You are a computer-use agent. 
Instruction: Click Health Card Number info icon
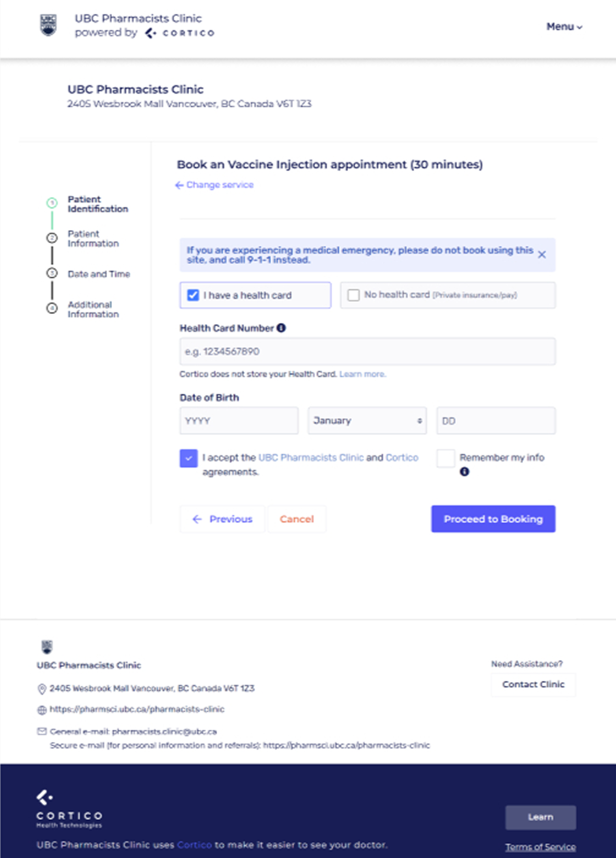(x=281, y=328)
